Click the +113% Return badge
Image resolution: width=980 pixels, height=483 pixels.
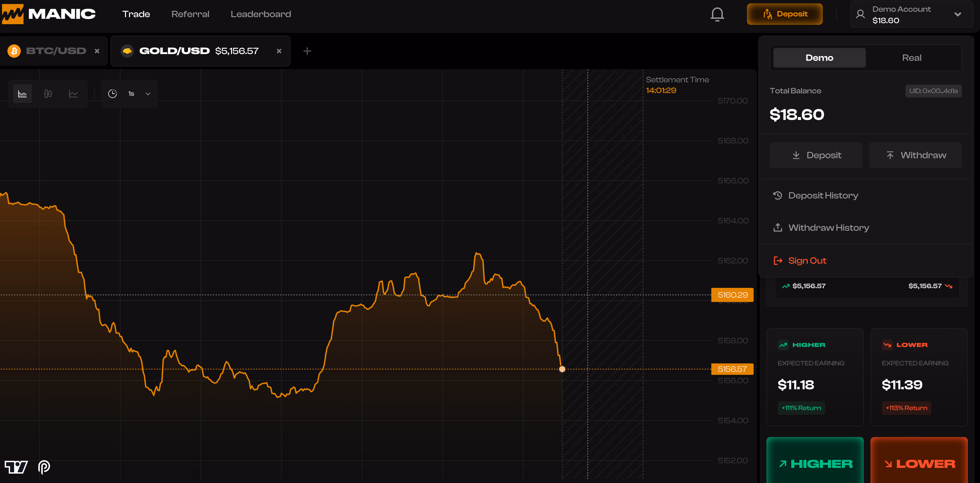(906, 408)
